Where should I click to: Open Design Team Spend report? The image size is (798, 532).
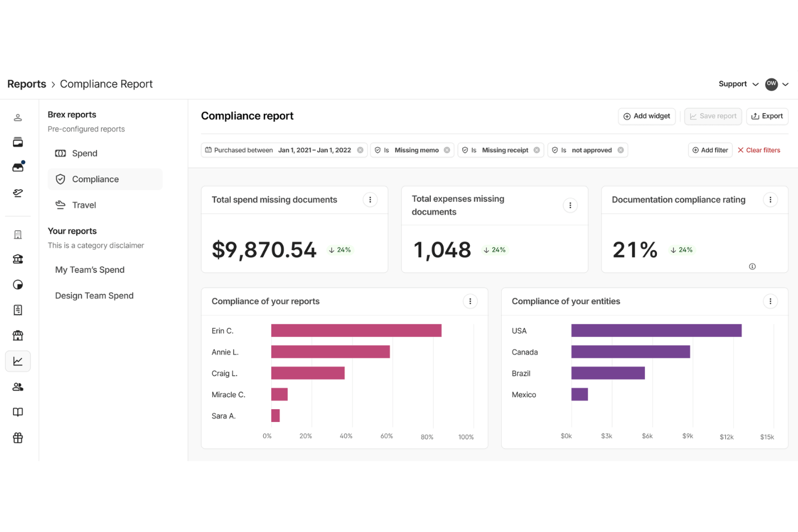pos(94,296)
